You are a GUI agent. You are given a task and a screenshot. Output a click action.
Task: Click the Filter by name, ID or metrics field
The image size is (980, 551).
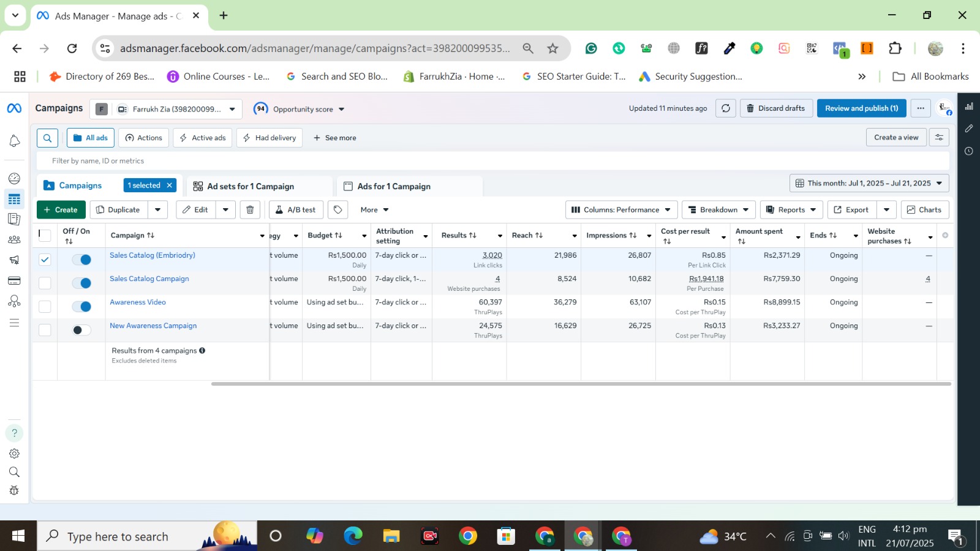pos(493,161)
